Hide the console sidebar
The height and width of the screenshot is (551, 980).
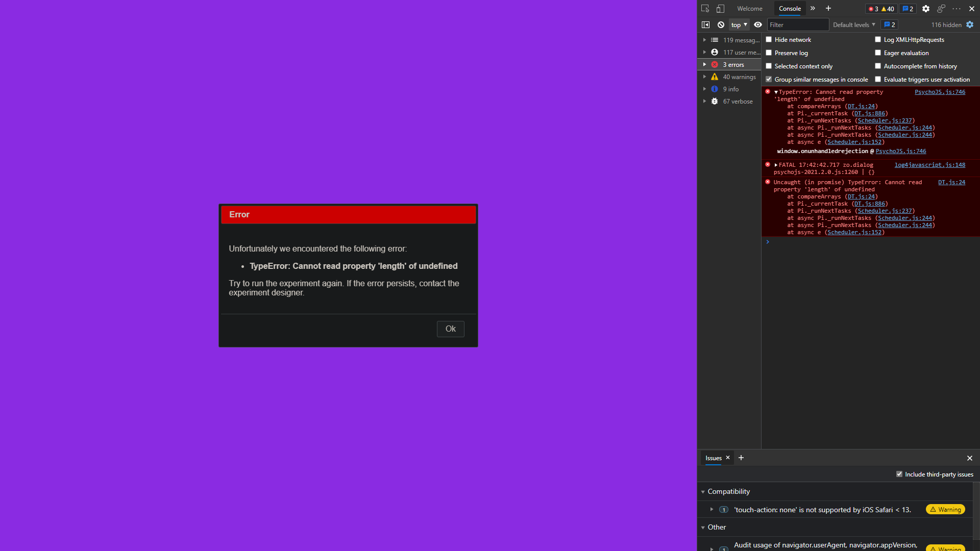click(705, 24)
